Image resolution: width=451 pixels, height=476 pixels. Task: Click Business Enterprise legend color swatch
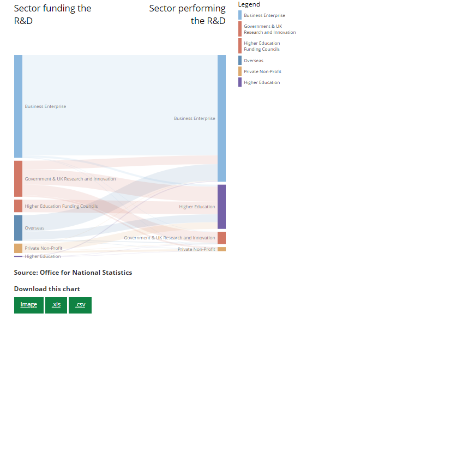click(240, 15)
